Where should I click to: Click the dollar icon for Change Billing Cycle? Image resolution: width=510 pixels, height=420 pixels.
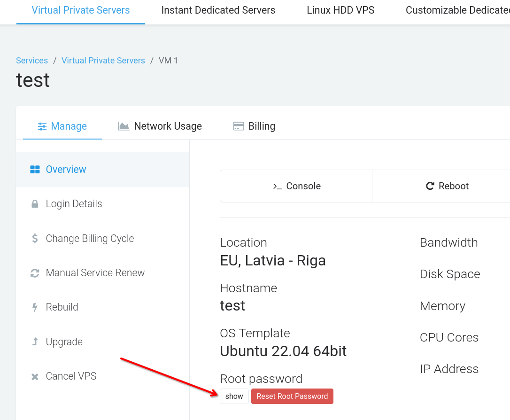pyautogui.click(x=34, y=238)
